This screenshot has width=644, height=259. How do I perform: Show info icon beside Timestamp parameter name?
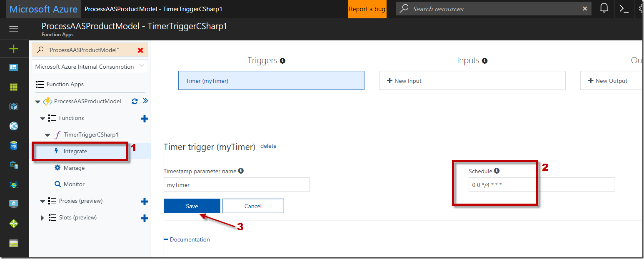click(x=241, y=171)
